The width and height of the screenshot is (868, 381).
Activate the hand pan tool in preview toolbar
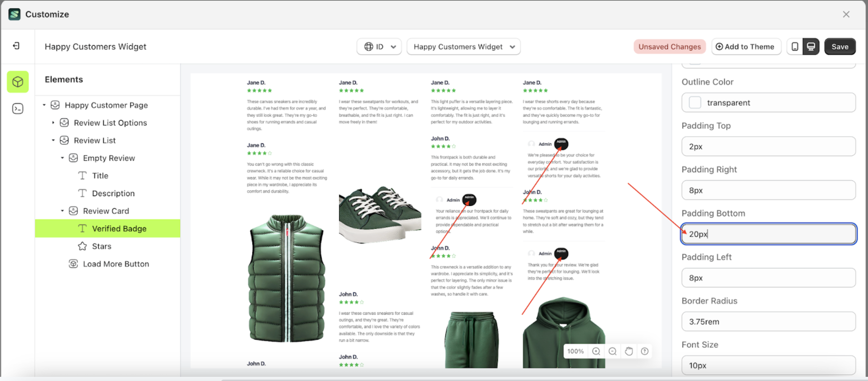coord(629,351)
